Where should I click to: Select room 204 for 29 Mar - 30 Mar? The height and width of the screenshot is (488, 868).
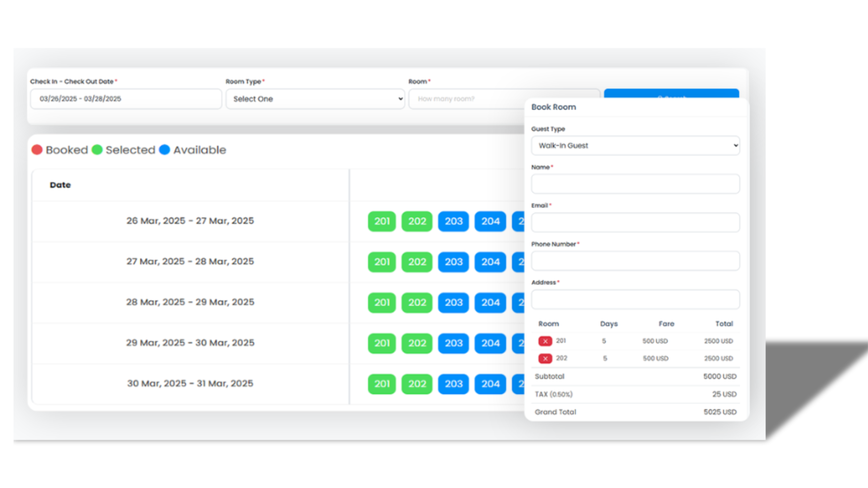pos(490,343)
